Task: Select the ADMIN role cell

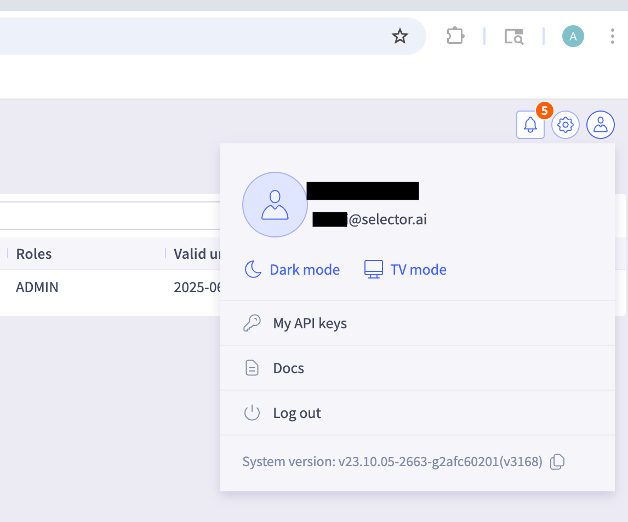Action: (37, 287)
